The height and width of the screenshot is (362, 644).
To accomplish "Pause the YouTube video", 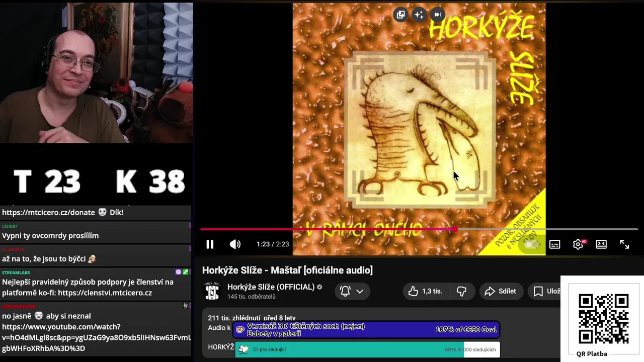I will click(210, 244).
